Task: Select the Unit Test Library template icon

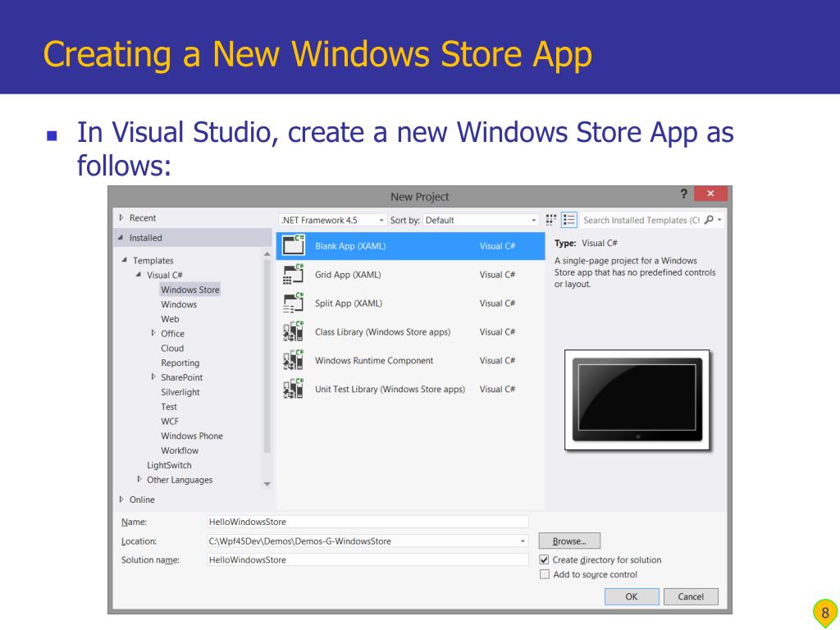Action: 294,389
